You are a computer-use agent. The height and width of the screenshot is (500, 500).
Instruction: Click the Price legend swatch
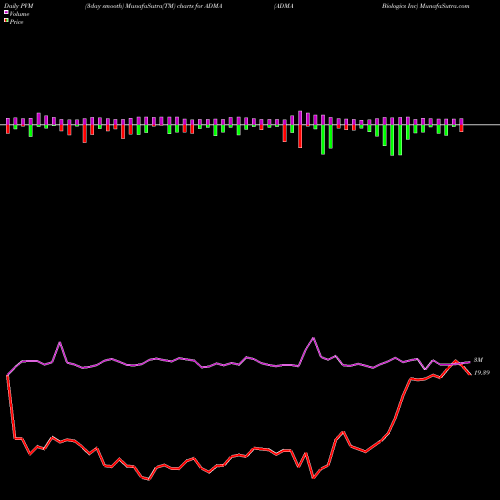[6, 21]
